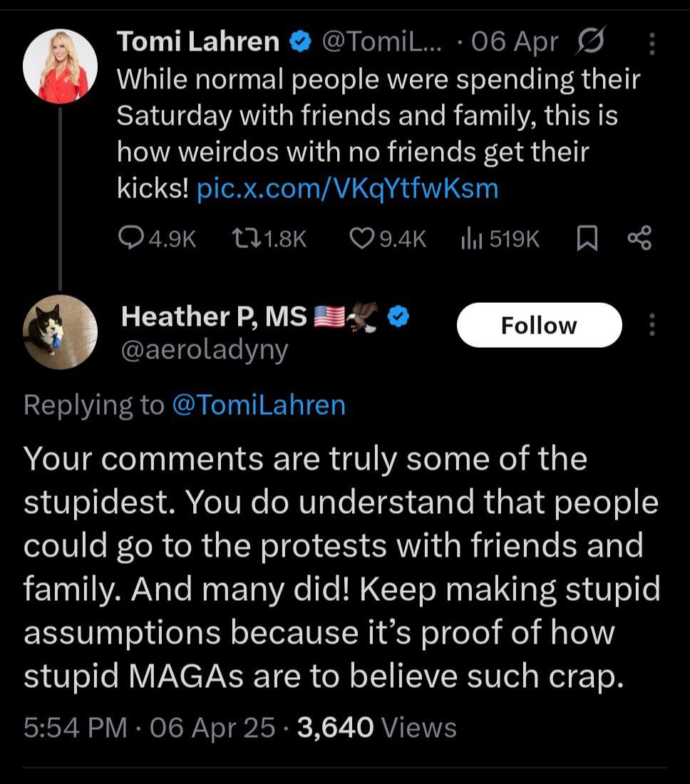Open more options beside the Follow button
The height and width of the screenshot is (784, 690).
(652, 326)
